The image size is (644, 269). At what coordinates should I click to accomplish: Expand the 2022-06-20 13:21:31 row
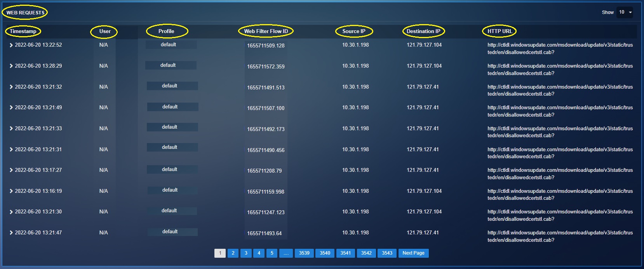[x=11, y=150]
